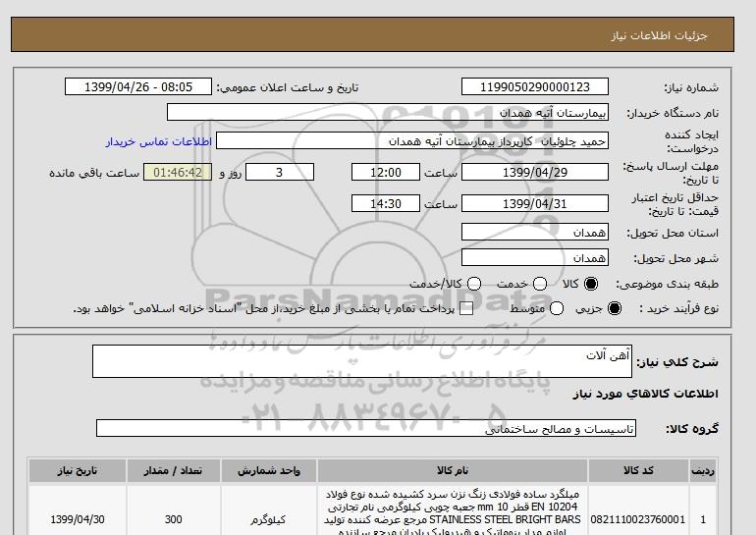Select the جزیی purchase type radio

pos(615,308)
